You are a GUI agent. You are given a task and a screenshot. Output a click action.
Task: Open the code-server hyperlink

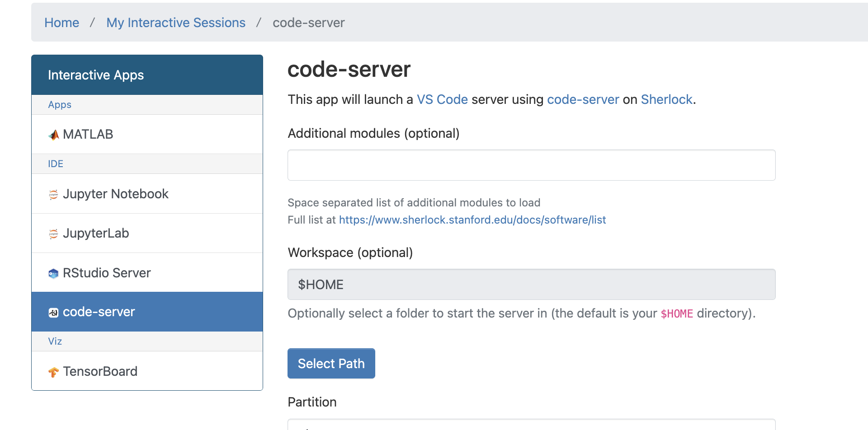[583, 99]
